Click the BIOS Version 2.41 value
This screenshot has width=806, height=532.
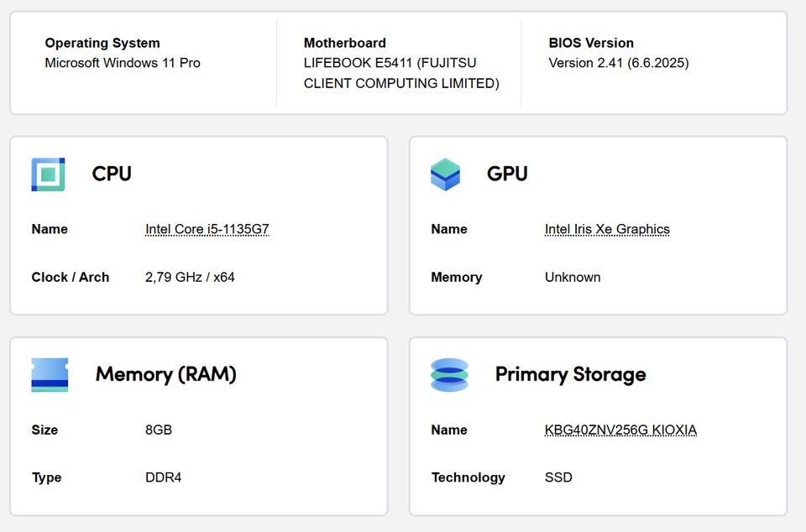619,63
